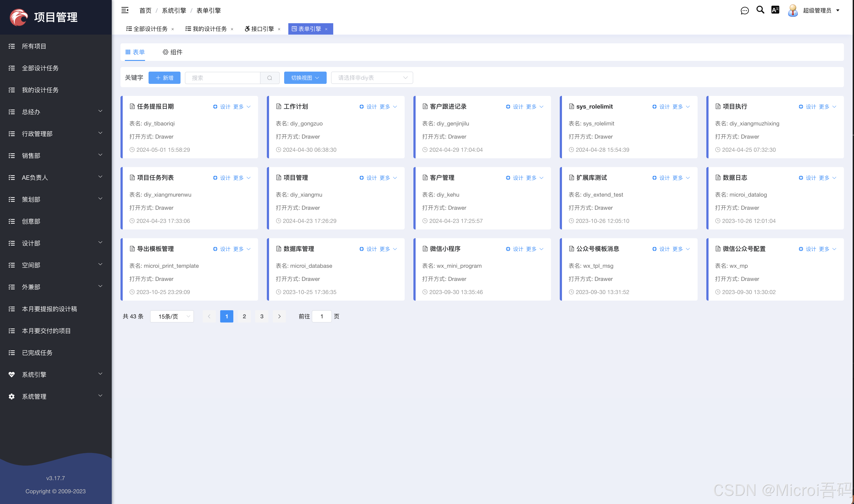Open the 切换视图 dropdown
This screenshot has height=504, width=854.
pos(305,78)
